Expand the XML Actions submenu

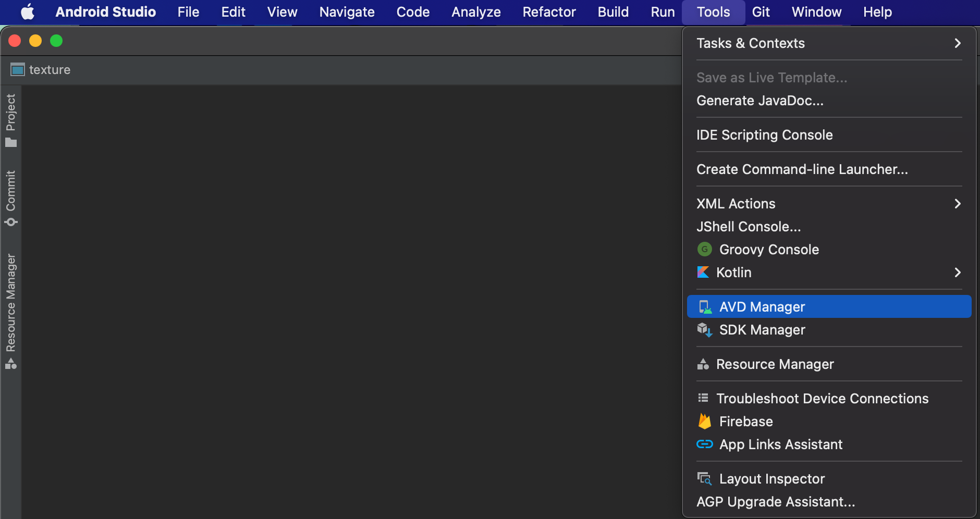(829, 203)
